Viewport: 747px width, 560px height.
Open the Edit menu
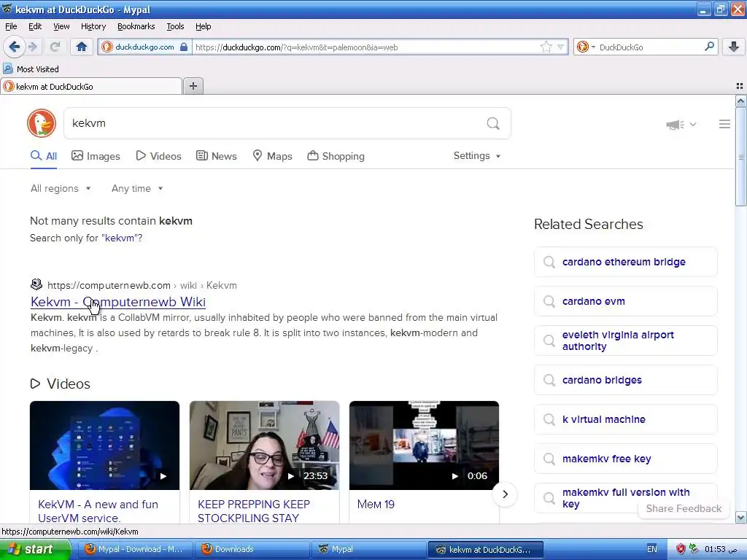[x=35, y=26]
